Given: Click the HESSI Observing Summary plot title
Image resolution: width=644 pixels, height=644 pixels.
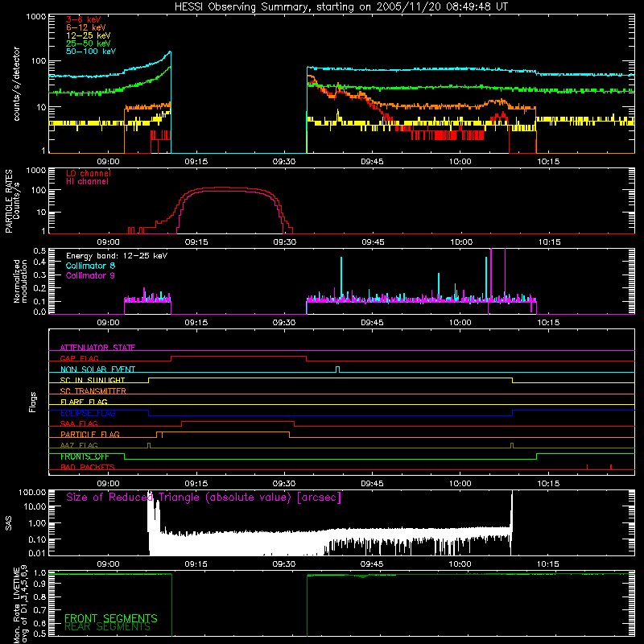Looking at the screenshot, I should point(341,7).
